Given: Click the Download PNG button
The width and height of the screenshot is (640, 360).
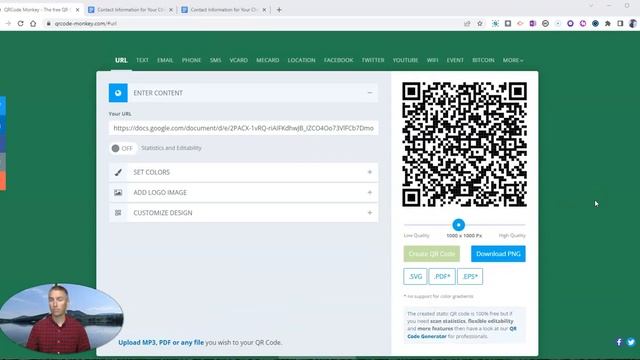Looking at the screenshot, I should (x=498, y=254).
